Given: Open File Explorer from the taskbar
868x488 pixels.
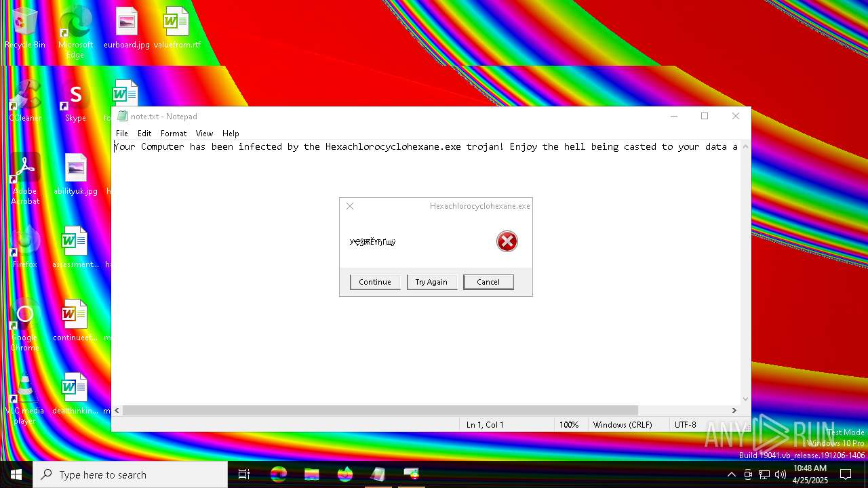Looking at the screenshot, I should click(x=312, y=474).
